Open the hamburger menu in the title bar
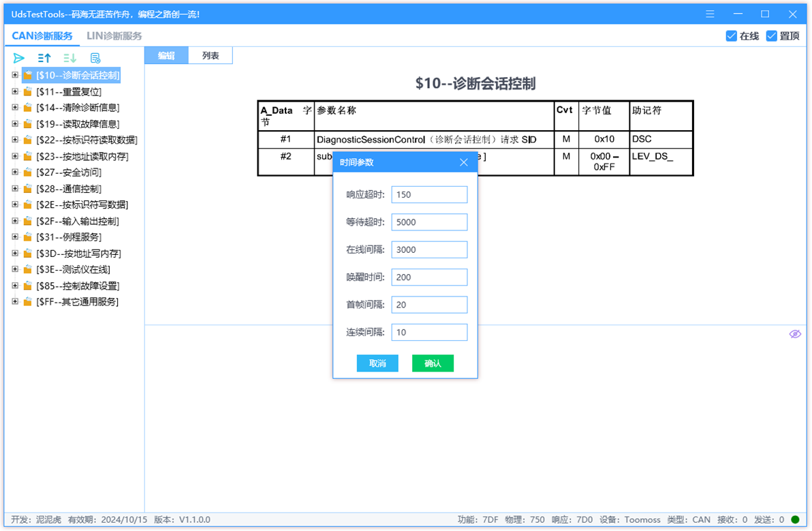The width and height of the screenshot is (812, 531). [709, 14]
